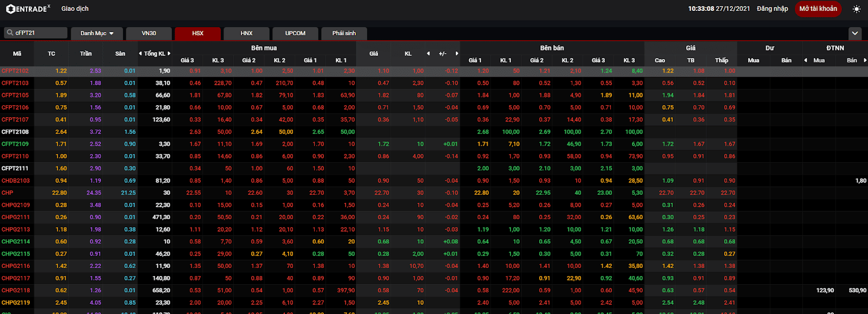Click the Dư group header
868x314 pixels.
tap(770, 48)
